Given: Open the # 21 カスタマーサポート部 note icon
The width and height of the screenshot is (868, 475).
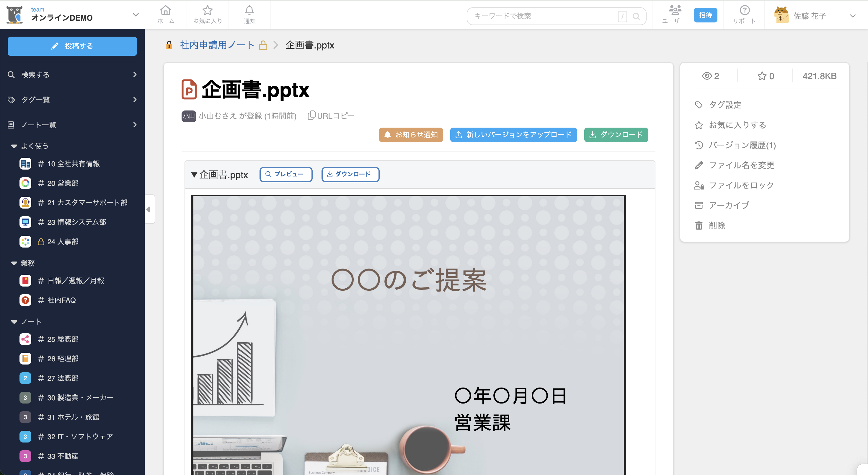Looking at the screenshot, I should click(25, 203).
